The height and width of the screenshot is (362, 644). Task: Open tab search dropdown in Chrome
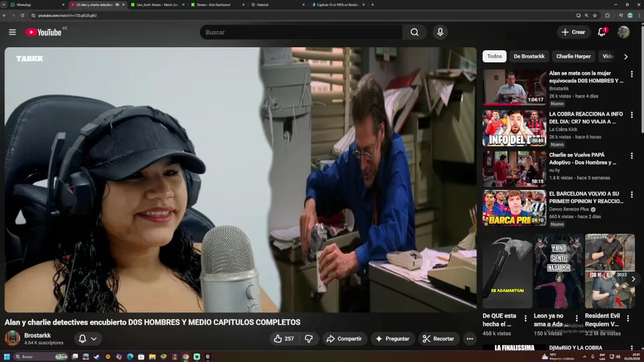point(4,5)
